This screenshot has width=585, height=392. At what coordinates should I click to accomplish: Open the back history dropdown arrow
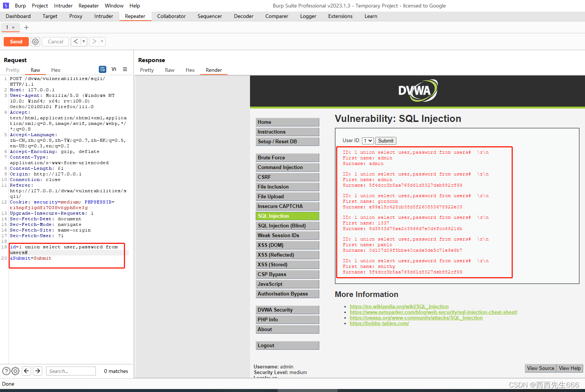point(84,42)
